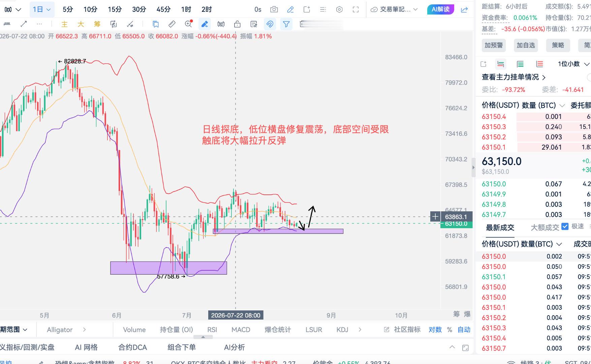Expand the Alligator indicator chevron

(x=84, y=330)
